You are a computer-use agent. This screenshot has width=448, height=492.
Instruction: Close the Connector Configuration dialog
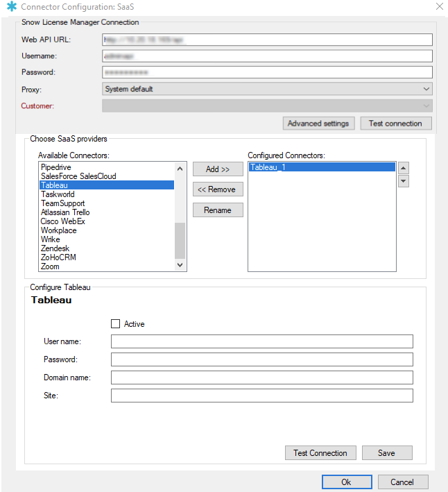[438, 7]
